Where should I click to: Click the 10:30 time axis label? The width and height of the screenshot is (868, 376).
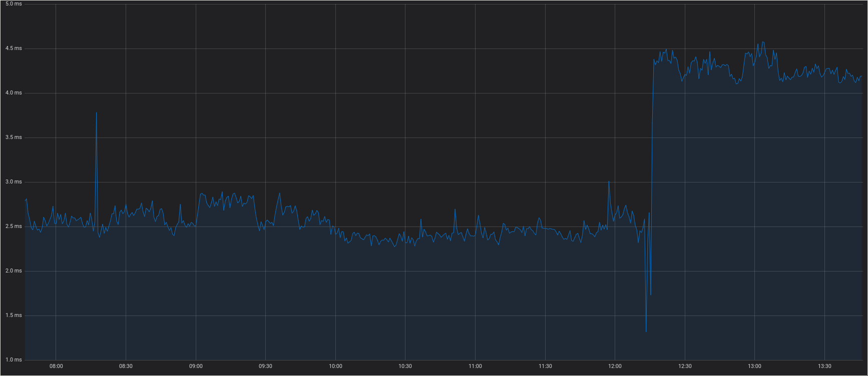405,366
